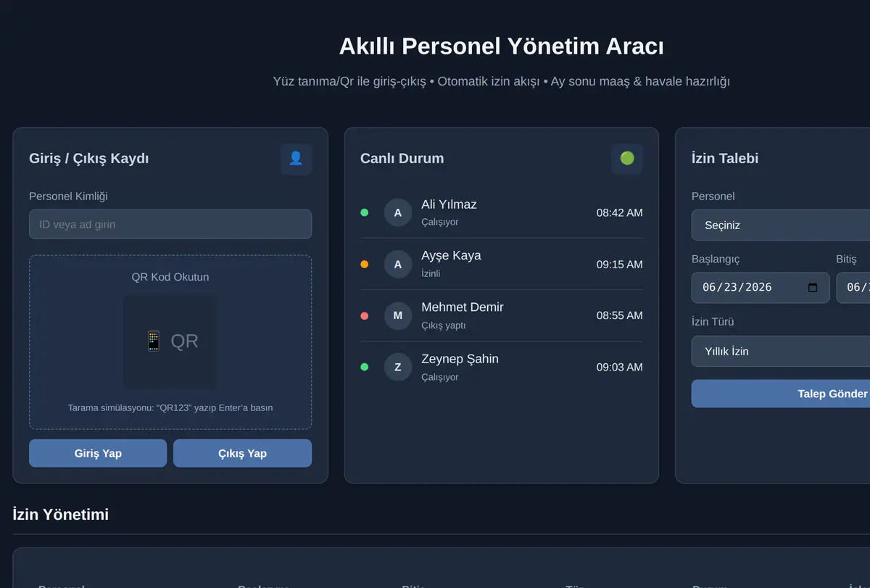Click the 09:03 AM time entry
This screenshot has height=588, width=870.
click(619, 367)
